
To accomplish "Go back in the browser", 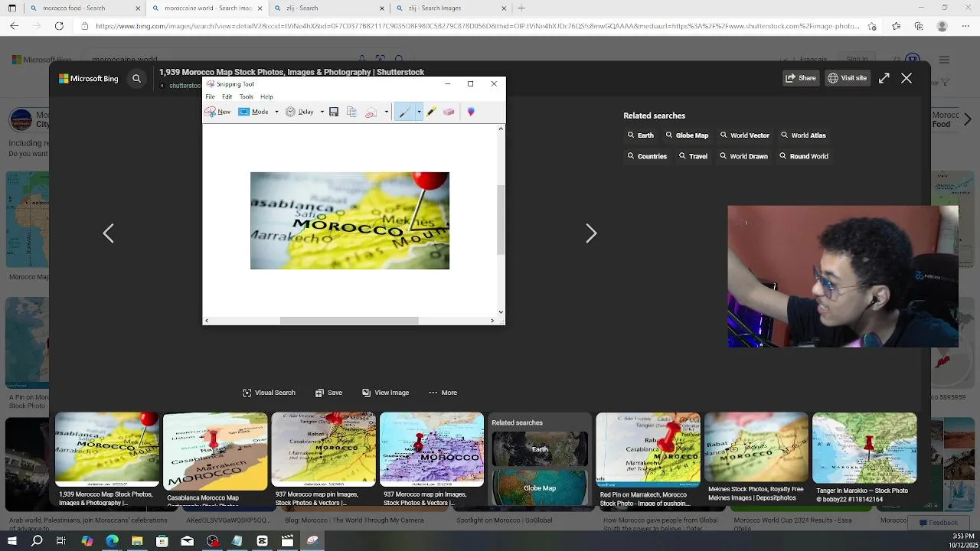I will click(14, 26).
